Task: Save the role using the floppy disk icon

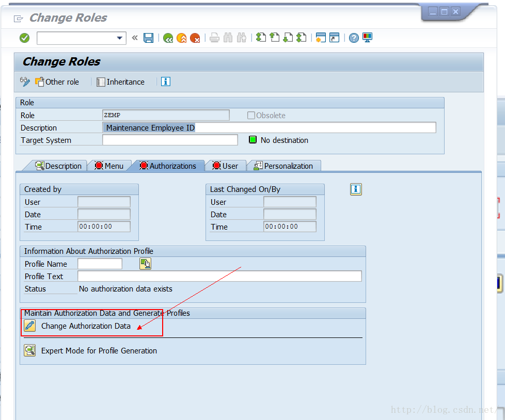Action: 149,38
